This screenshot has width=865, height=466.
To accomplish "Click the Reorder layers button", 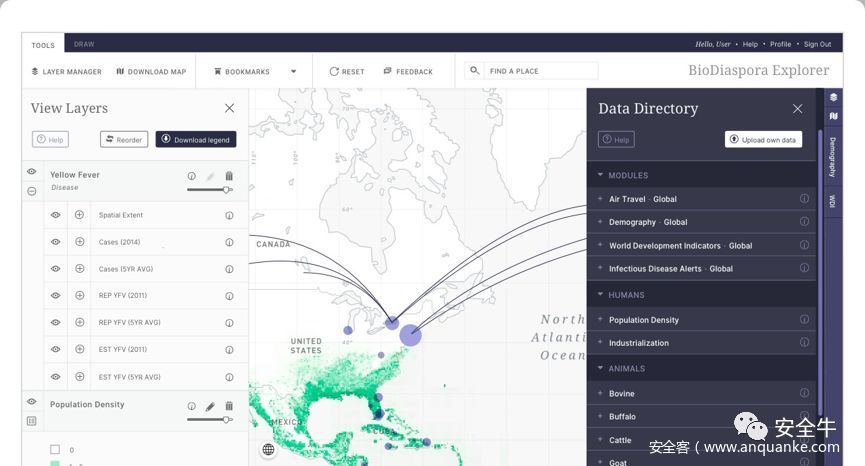I will coord(124,140).
